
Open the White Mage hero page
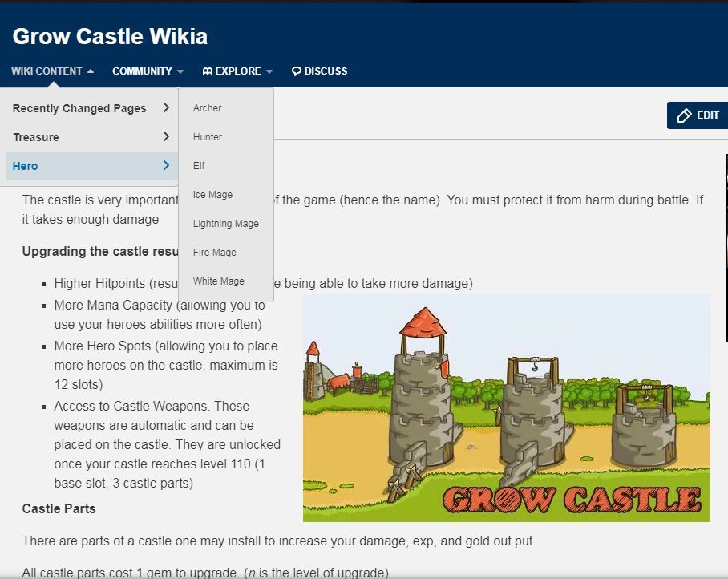coord(219,281)
